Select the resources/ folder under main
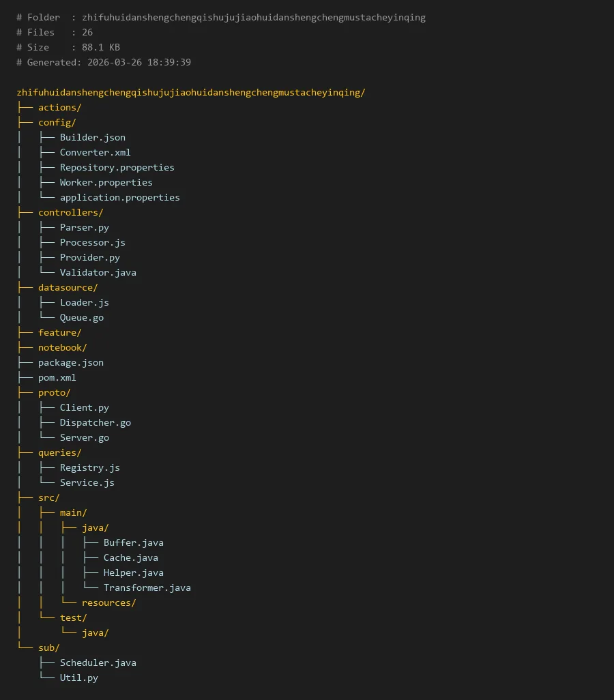The height and width of the screenshot is (700, 614). point(108,602)
